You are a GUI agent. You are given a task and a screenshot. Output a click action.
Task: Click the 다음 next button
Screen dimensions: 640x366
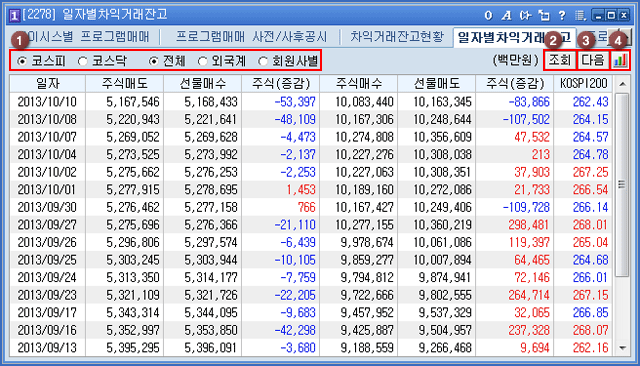pyautogui.click(x=593, y=61)
